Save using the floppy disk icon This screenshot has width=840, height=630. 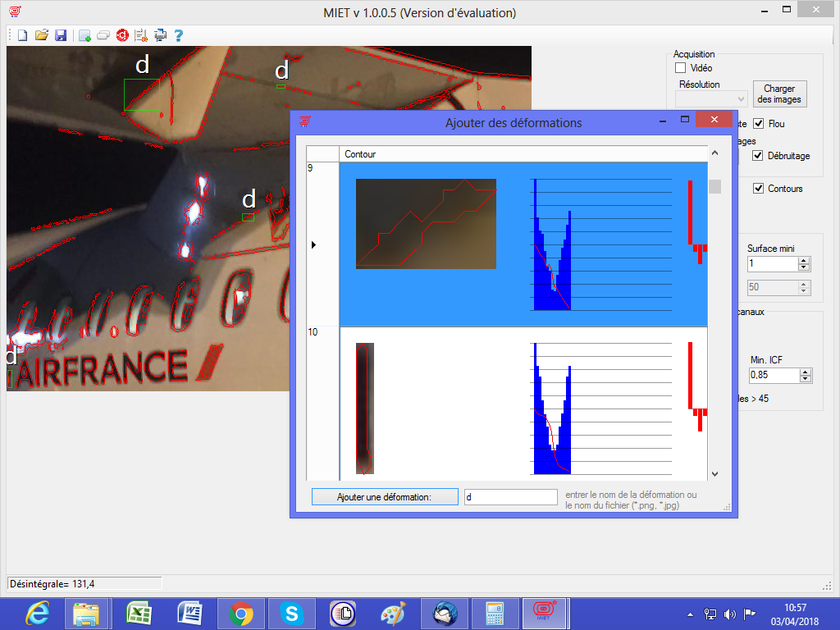click(x=61, y=35)
